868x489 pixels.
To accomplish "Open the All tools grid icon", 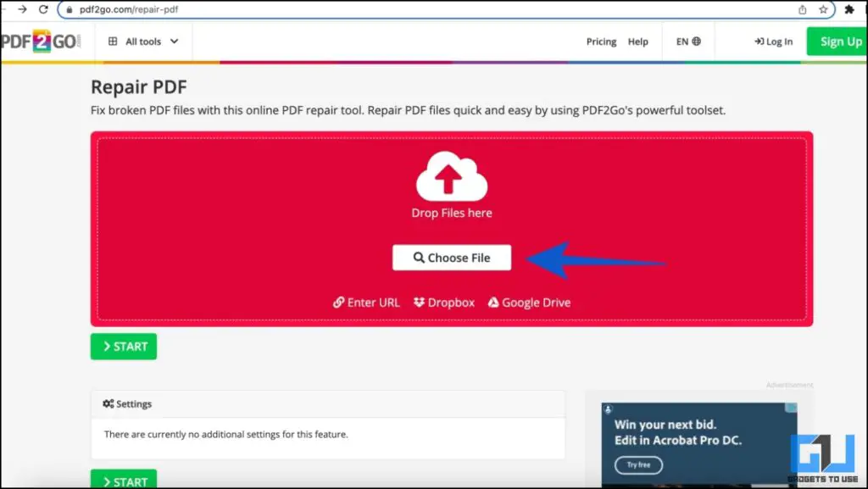I will tap(113, 42).
